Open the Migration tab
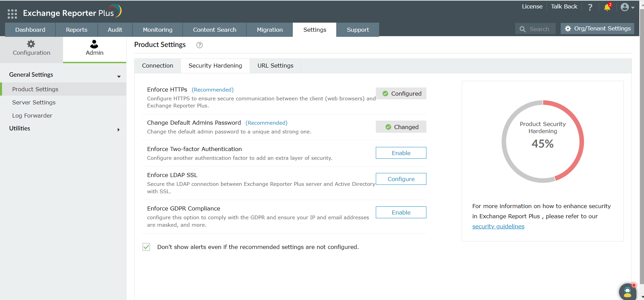The width and height of the screenshot is (644, 300). [x=270, y=30]
